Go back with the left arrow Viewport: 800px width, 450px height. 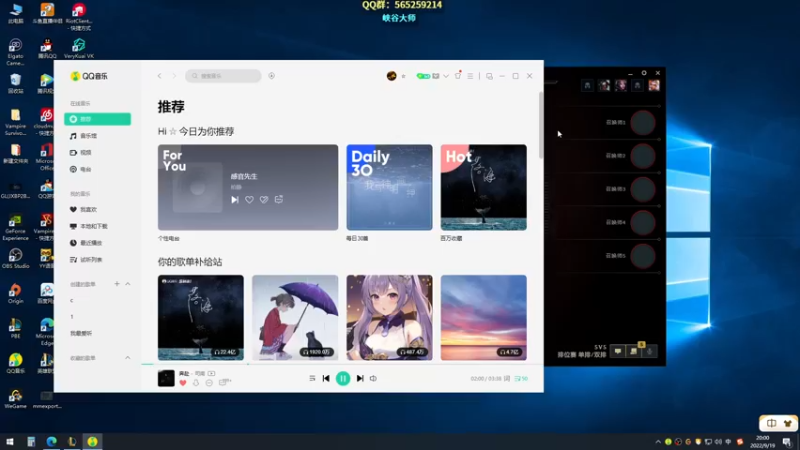point(160,76)
